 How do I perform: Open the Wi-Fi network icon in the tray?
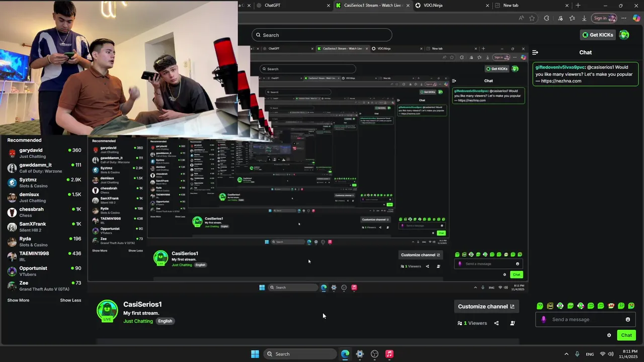tap(602, 354)
